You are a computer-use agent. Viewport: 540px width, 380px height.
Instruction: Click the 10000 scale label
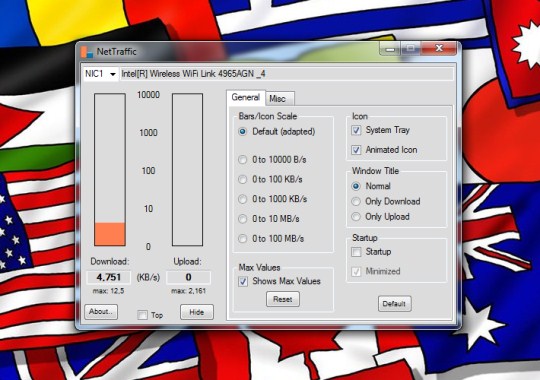(x=148, y=95)
